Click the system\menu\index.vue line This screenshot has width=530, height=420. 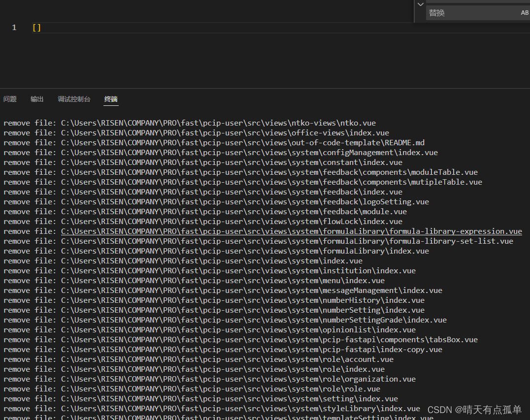click(x=194, y=281)
